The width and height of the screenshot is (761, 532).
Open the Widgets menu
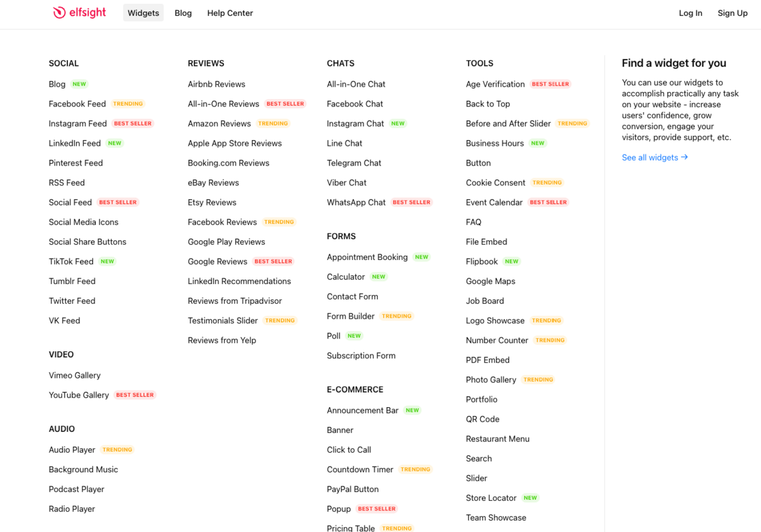point(143,13)
